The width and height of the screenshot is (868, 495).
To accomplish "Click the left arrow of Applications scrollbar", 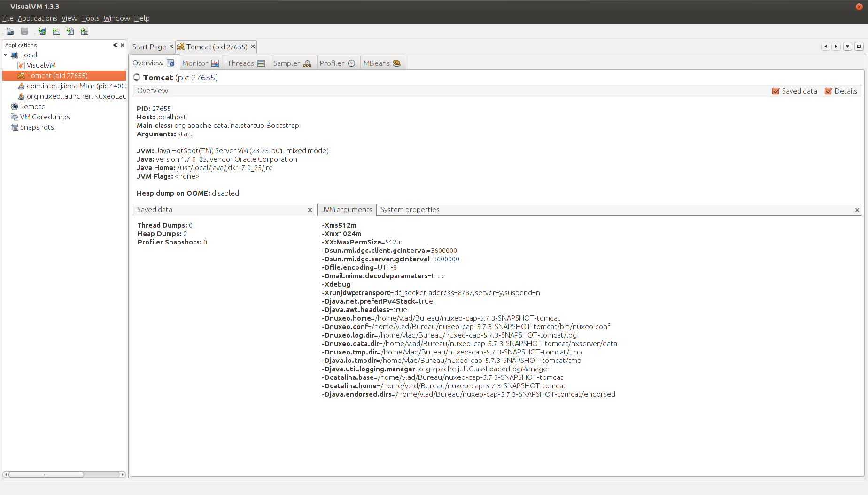I will click(6, 475).
